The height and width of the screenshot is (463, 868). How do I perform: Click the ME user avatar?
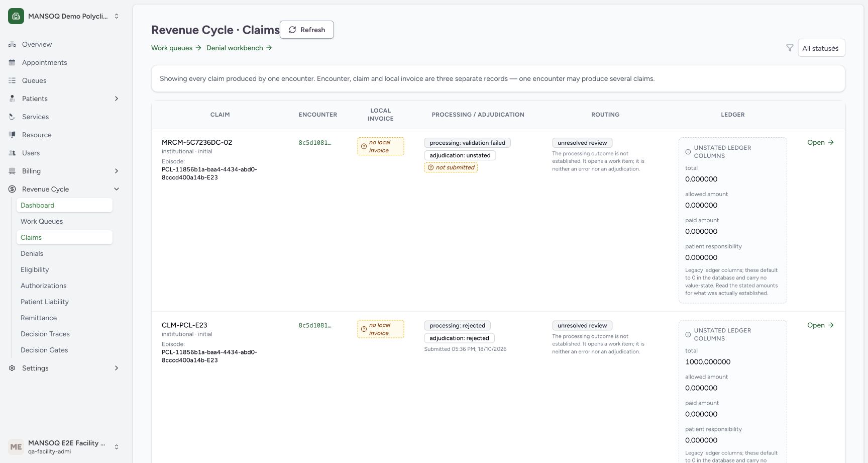tap(16, 447)
